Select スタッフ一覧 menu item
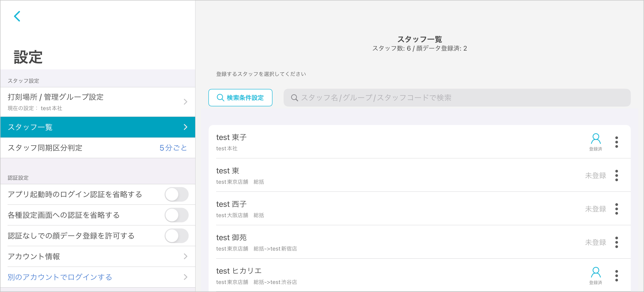The width and height of the screenshot is (644, 292). pyautogui.click(x=98, y=127)
